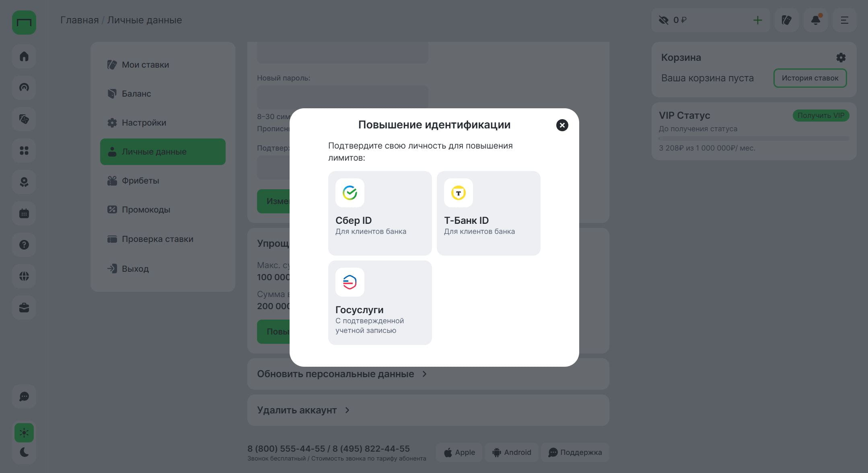Click chevron next to Обновить персональные данные
868x473 pixels.
424,374
